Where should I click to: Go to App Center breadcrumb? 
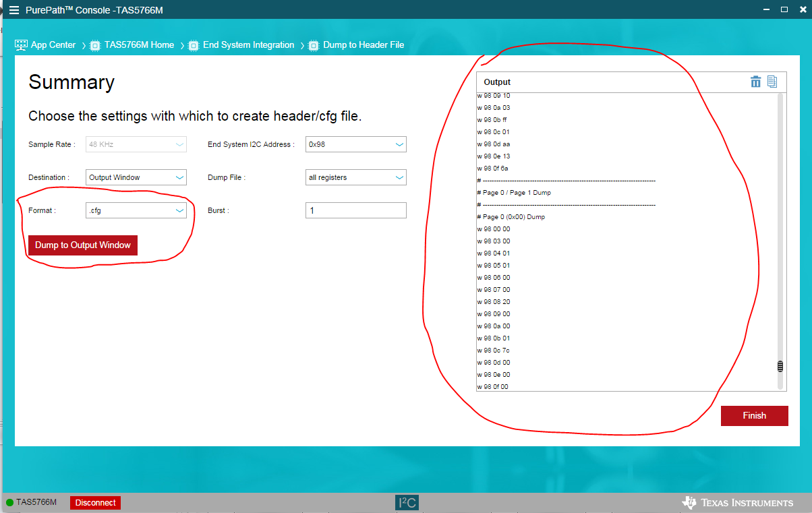53,45
